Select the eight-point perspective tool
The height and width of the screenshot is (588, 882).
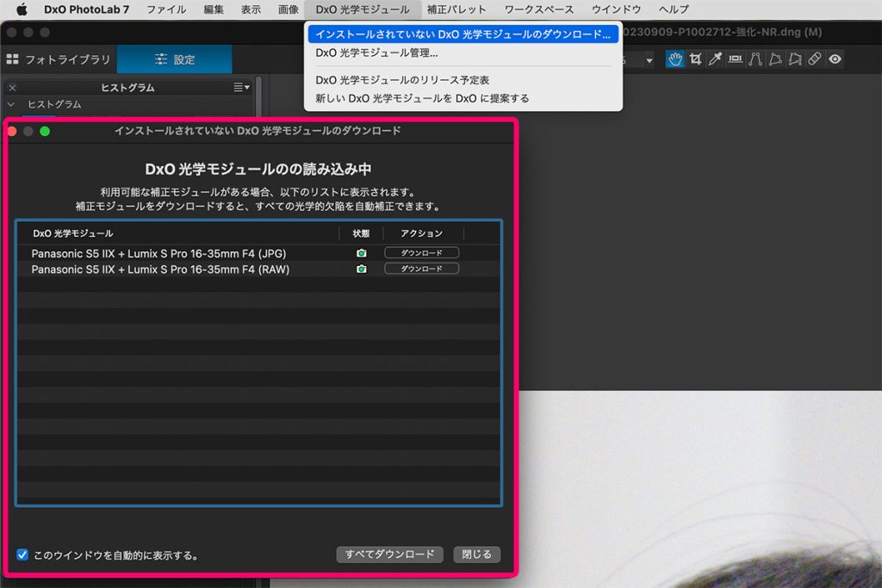[795, 59]
